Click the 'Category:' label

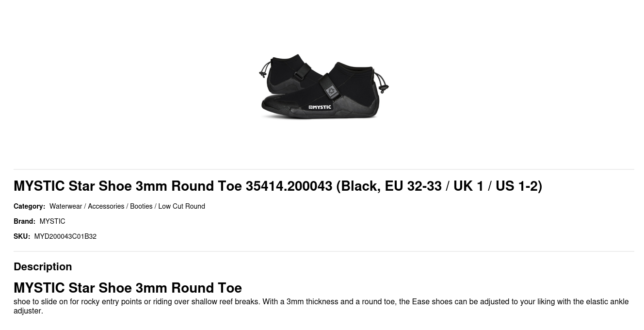[x=29, y=206]
